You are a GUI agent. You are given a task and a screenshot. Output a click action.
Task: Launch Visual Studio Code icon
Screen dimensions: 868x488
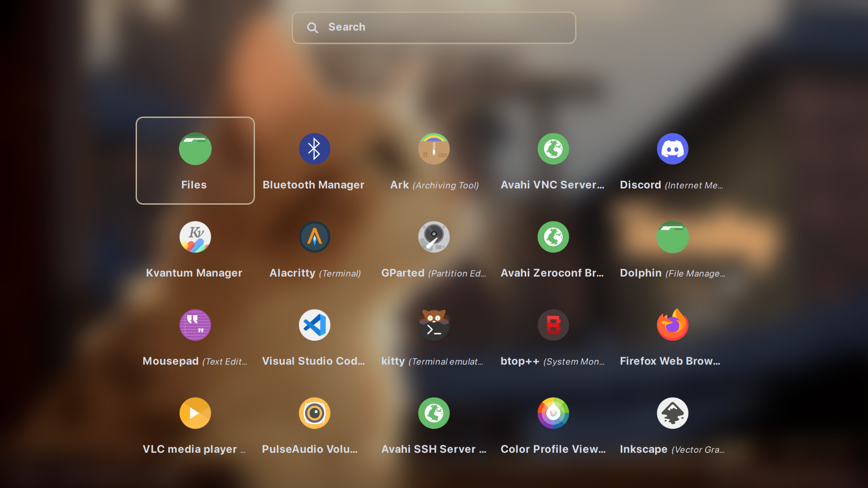[315, 325]
